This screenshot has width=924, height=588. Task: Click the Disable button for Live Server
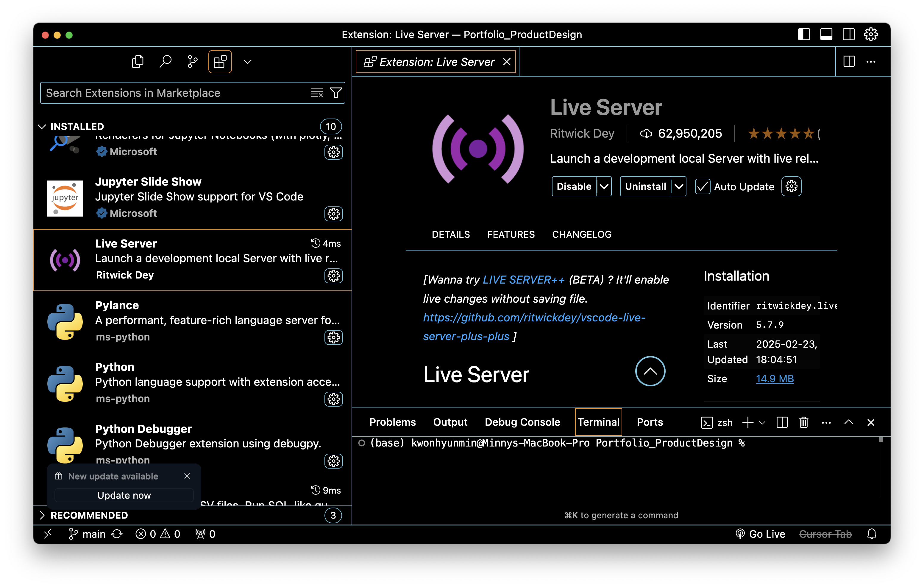[x=574, y=187]
